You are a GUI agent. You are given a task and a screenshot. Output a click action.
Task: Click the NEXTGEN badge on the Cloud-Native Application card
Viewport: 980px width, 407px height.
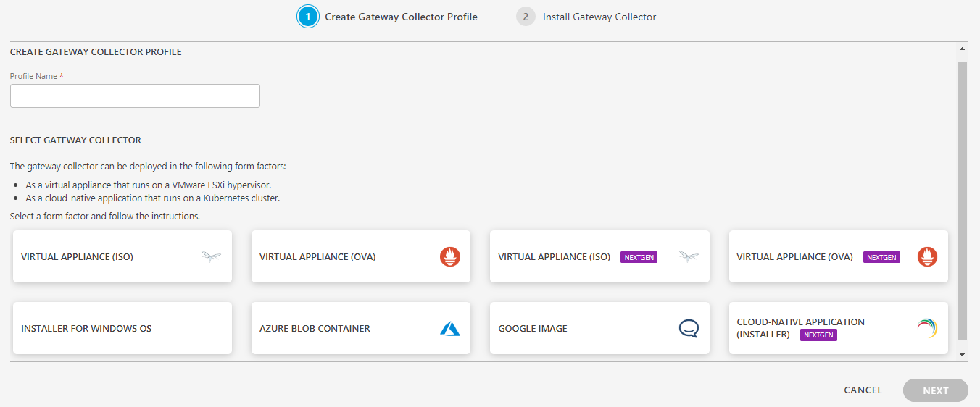point(818,335)
